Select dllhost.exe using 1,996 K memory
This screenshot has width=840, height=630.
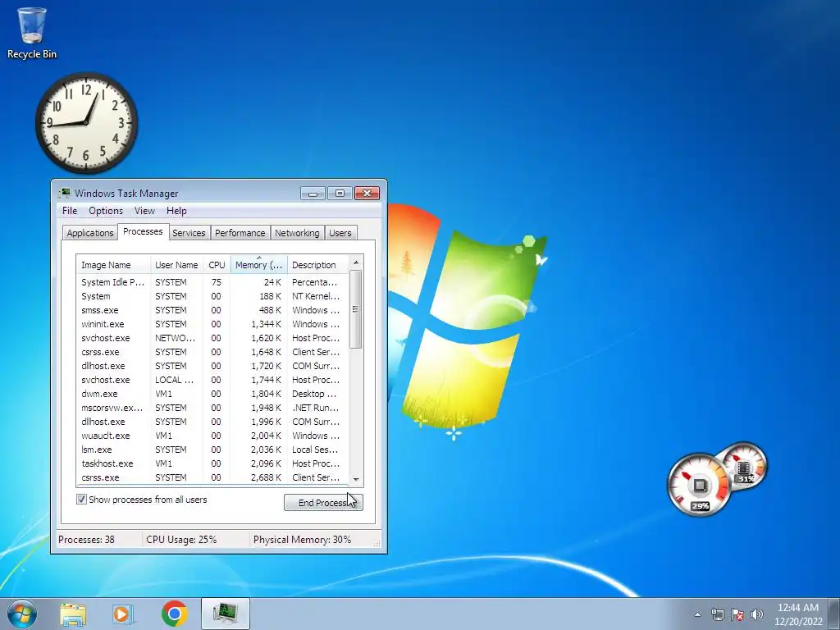[x=212, y=421]
